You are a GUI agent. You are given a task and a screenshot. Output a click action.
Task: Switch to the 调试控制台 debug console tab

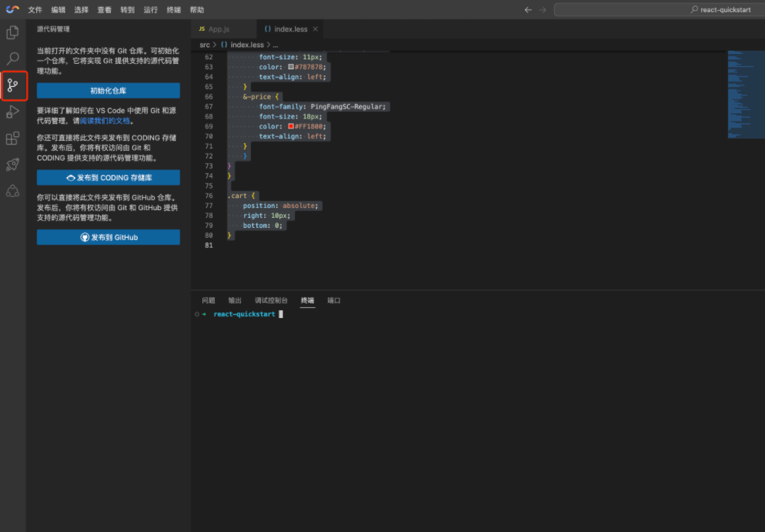271,300
